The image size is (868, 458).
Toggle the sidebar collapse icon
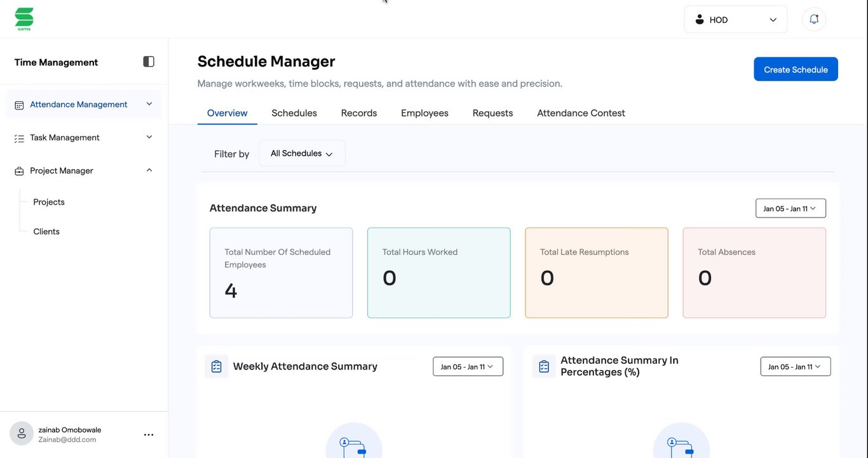click(149, 62)
